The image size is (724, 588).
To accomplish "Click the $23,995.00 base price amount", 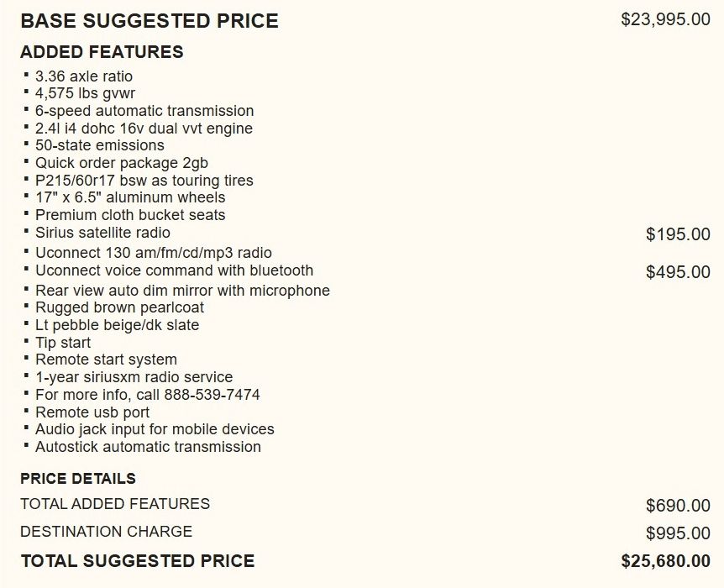I will point(665,19).
